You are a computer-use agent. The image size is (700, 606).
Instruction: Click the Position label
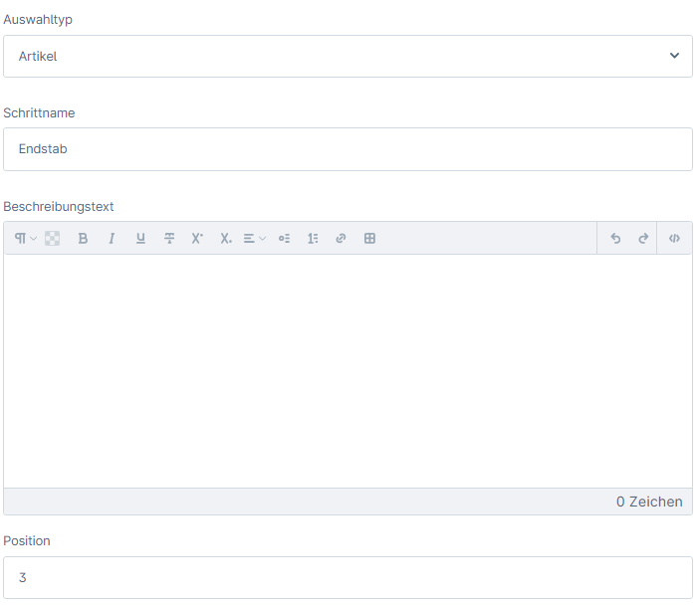pos(26,541)
